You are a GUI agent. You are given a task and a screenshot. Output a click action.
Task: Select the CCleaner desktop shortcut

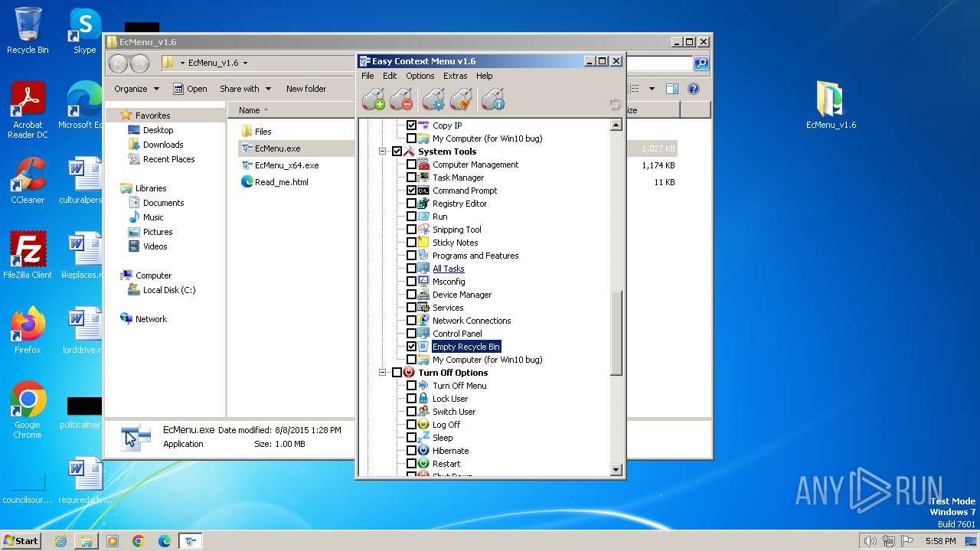[x=28, y=181]
